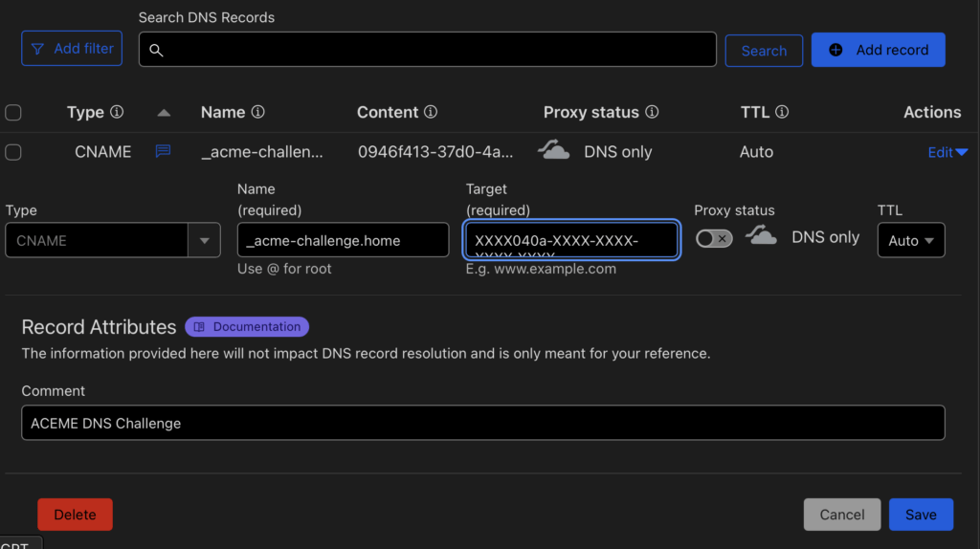Check the CNAME record row checkbox
The width and height of the screenshot is (980, 549).
coord(13,152)
